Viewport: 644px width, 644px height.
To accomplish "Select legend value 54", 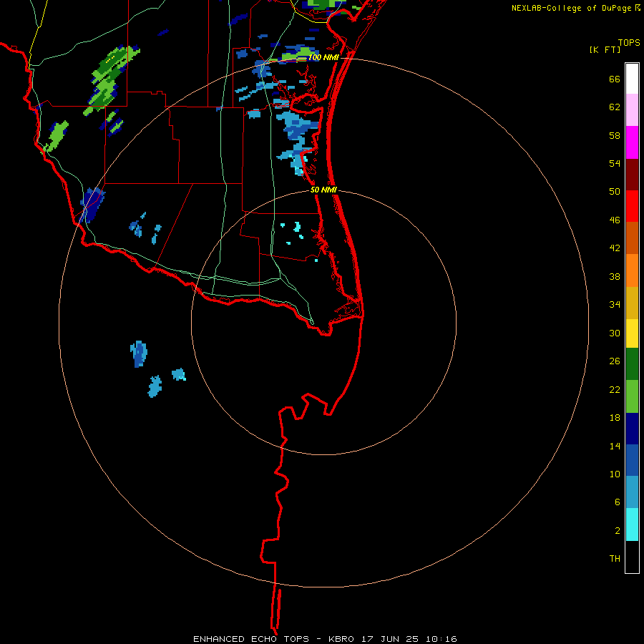I will point(615,163).
